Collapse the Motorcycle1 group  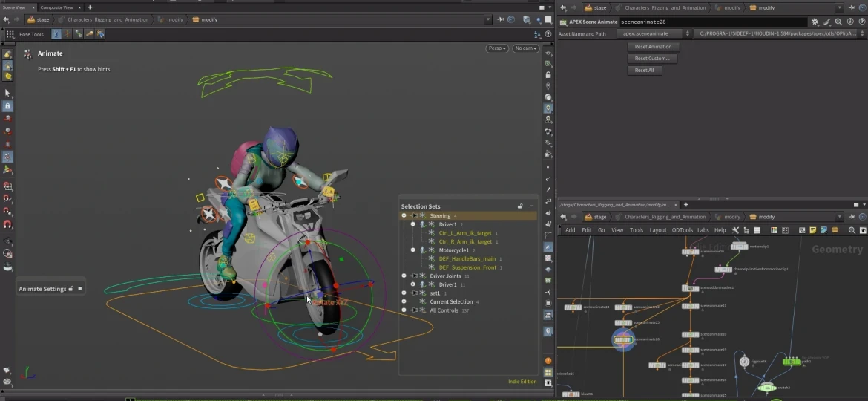tap(413, 250)
